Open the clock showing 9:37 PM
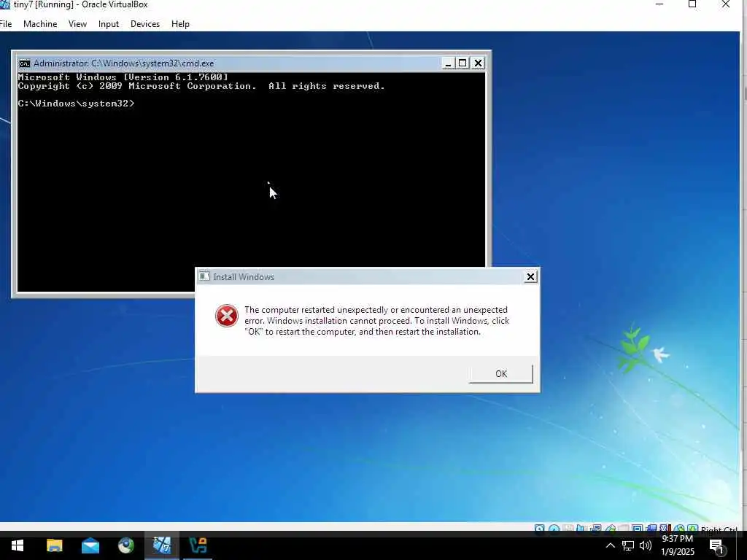747x560 pixels. click(678, 545)
